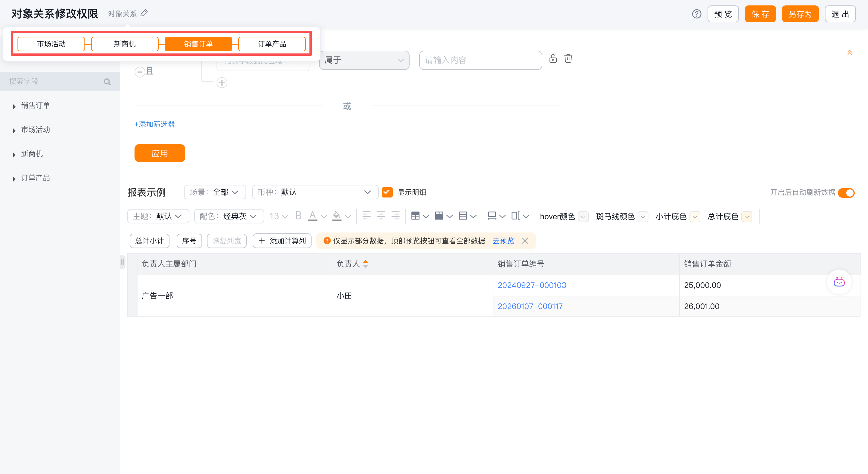Viewport: 868px width, 474px height.
Task: Select the 销售订单 object tab
Action: point(198,44)
